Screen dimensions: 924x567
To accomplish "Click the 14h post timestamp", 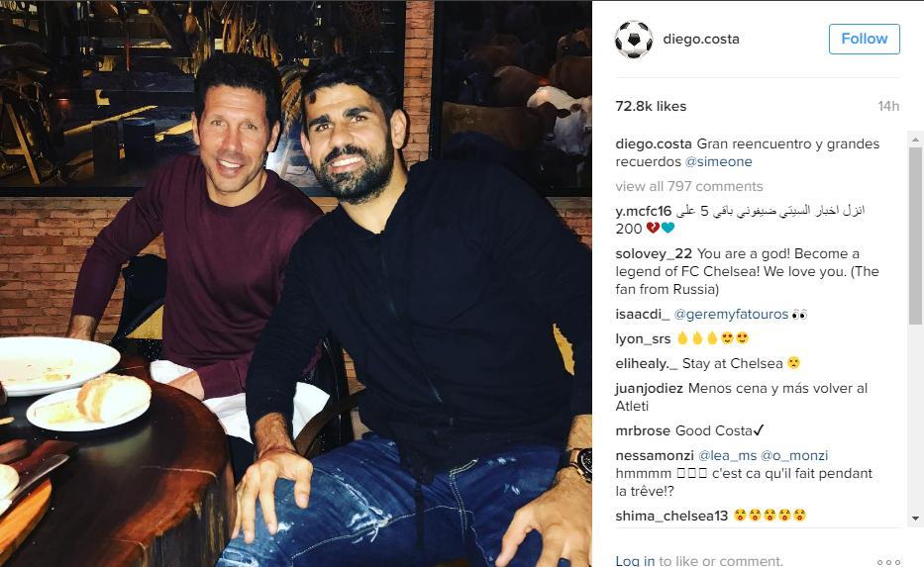I will click(888, 107).
